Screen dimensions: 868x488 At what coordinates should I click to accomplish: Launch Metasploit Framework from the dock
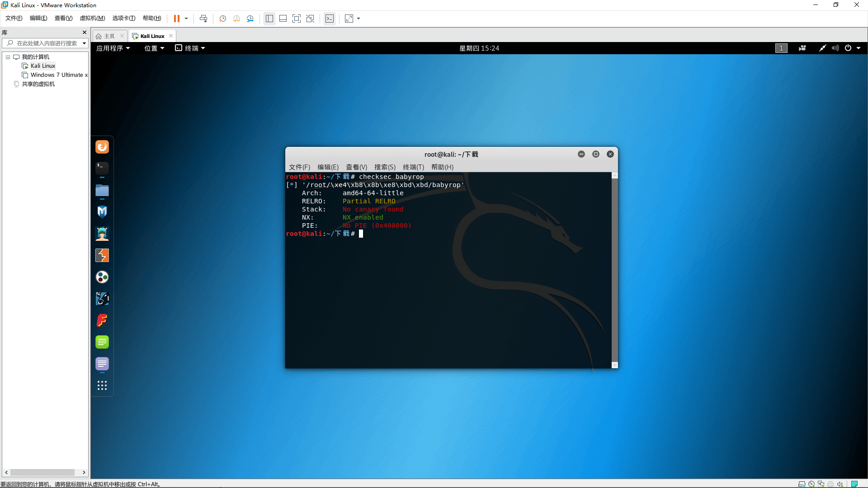(x=102, y=211)
